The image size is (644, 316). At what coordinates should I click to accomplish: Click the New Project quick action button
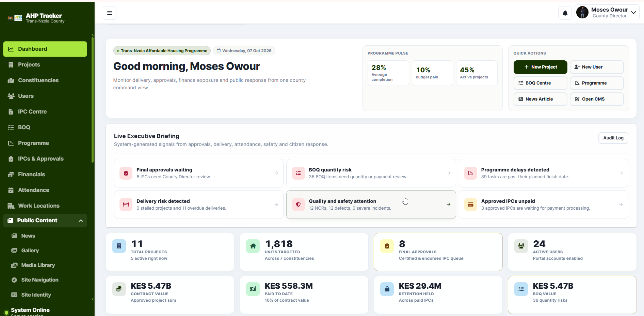(540, 67)
